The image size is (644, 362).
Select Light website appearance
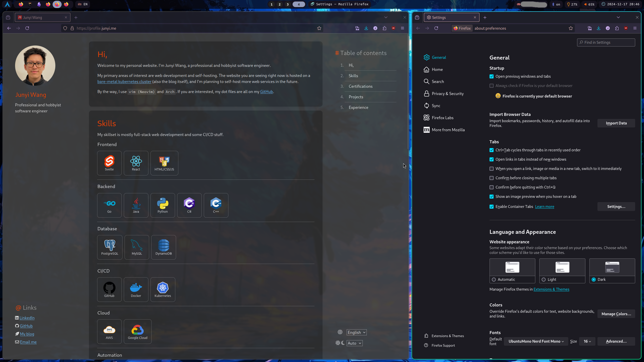562,271
